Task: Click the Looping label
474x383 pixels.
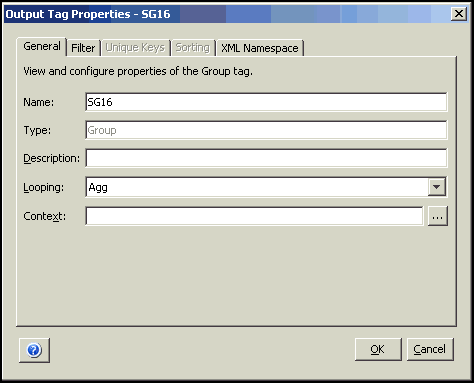Action: click(x=43, y=187)
